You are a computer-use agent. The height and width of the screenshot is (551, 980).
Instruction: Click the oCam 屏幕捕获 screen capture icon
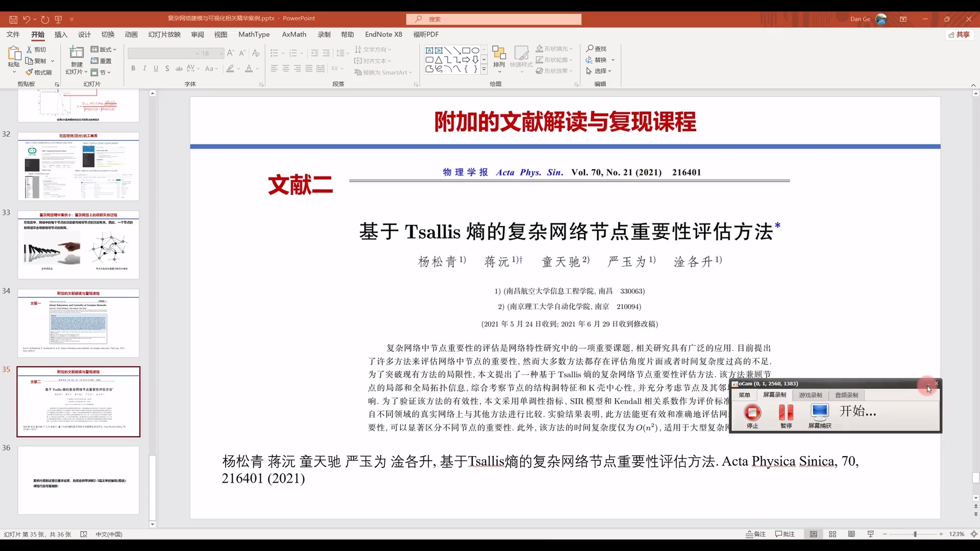click(820, 412)
